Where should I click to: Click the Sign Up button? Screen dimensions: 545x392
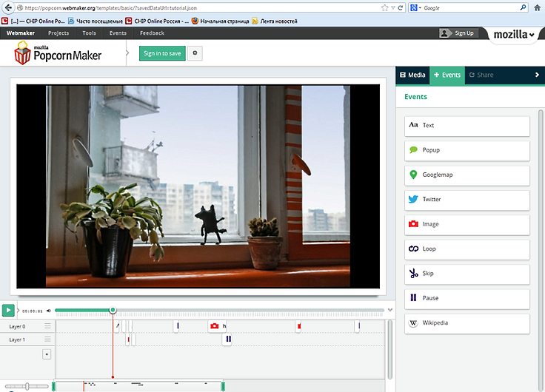tap(457, 33)
